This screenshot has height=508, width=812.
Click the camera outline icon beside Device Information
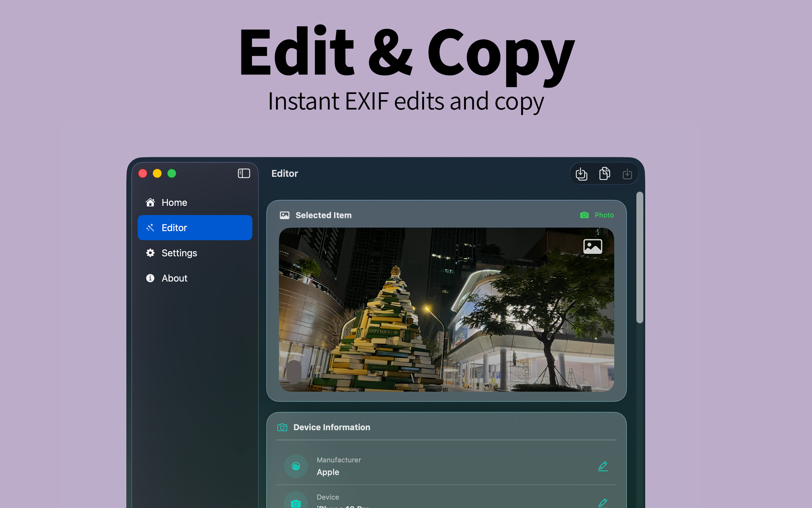(x=282, y=427)
